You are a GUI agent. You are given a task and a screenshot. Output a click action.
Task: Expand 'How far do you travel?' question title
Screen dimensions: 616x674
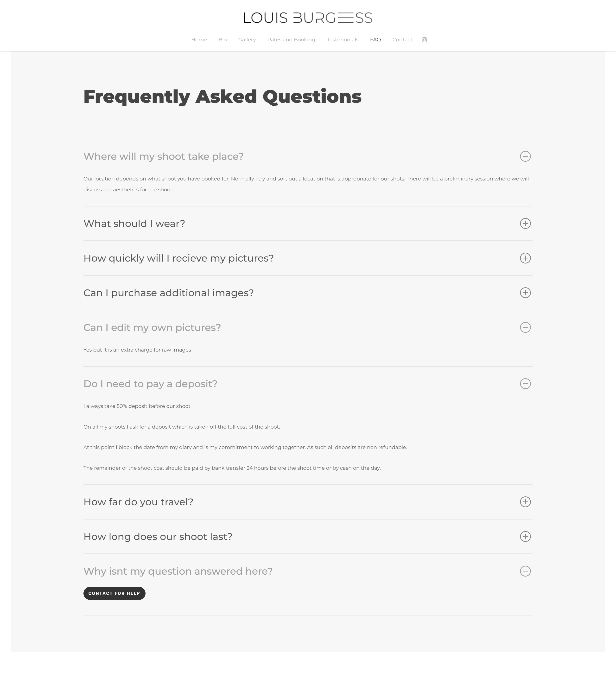(x=138, y=502)
